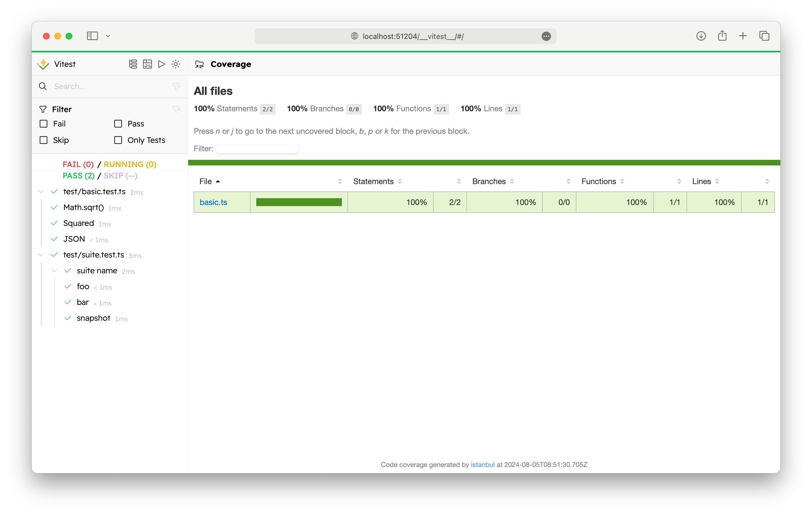
Task: Sort table by the Statements column arrows
Action: 400,181
